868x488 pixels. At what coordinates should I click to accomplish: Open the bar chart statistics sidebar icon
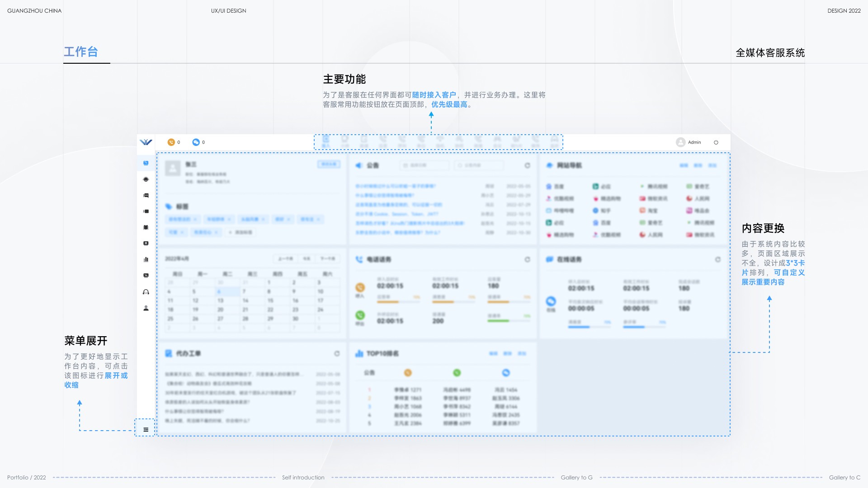(x=146, y=259)
